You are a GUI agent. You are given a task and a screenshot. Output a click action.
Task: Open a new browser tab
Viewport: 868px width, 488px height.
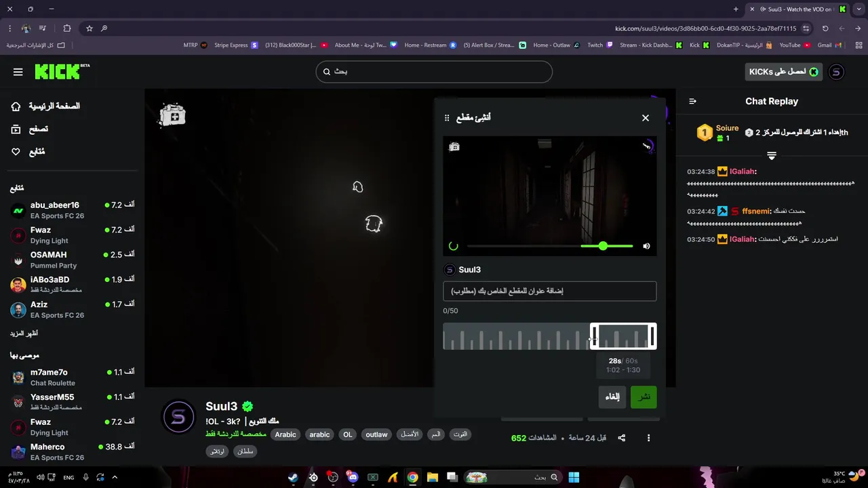(736, 9)
